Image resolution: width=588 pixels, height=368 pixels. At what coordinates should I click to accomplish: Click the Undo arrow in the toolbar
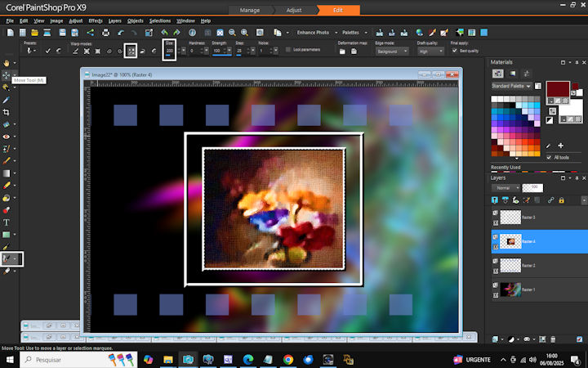(164, 33)
